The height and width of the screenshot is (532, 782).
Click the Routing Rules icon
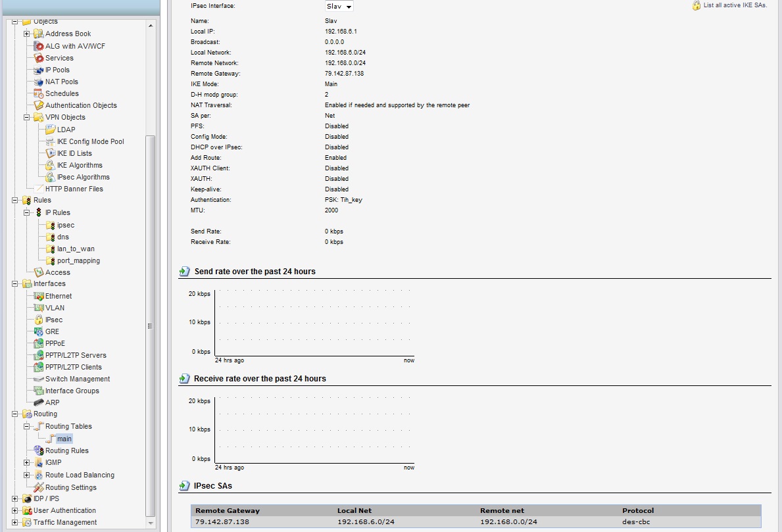click(39, 450)
